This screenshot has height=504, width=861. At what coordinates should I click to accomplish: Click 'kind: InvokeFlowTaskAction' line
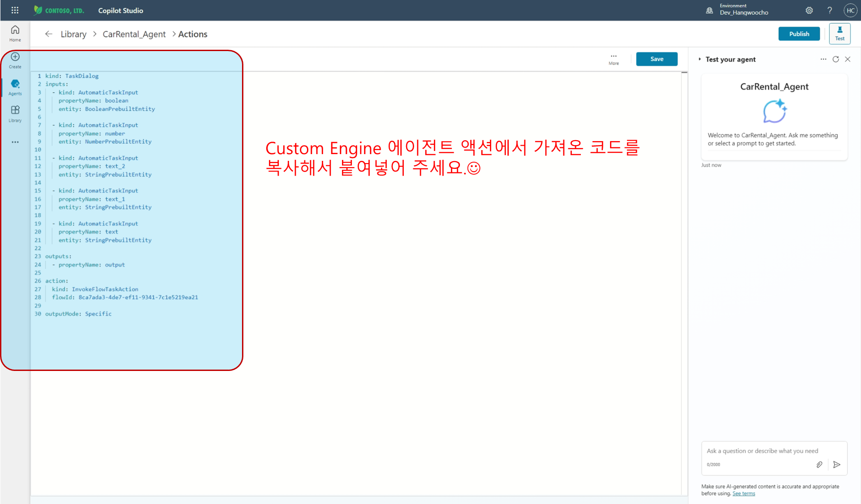pos(95,289)
